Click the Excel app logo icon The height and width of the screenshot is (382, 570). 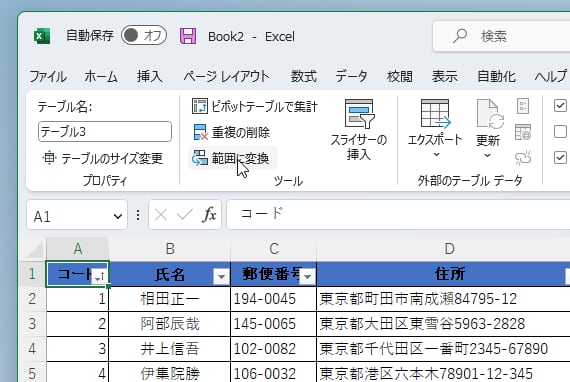pyautogui.click(x=42, y=36)
